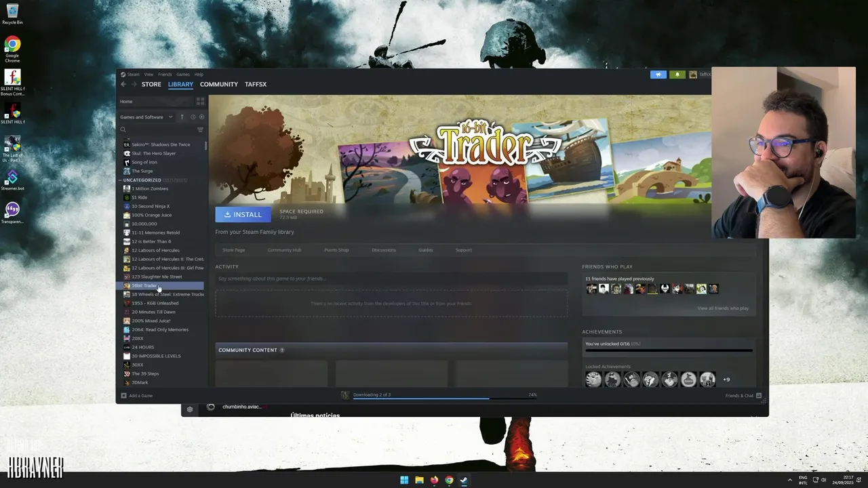Viewport: 868px width, 488px height.
Task: Open File Explorer from the taskbar
Action: [x=419, y=481]
